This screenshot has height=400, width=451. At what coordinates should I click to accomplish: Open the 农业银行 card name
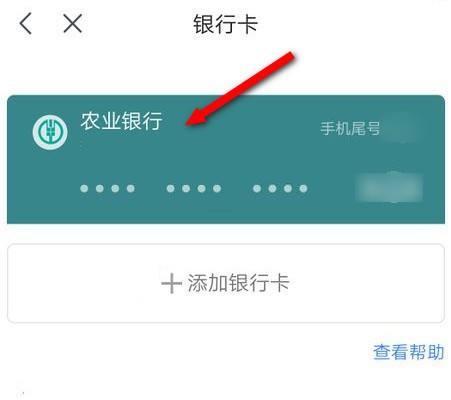coord(121,121)
